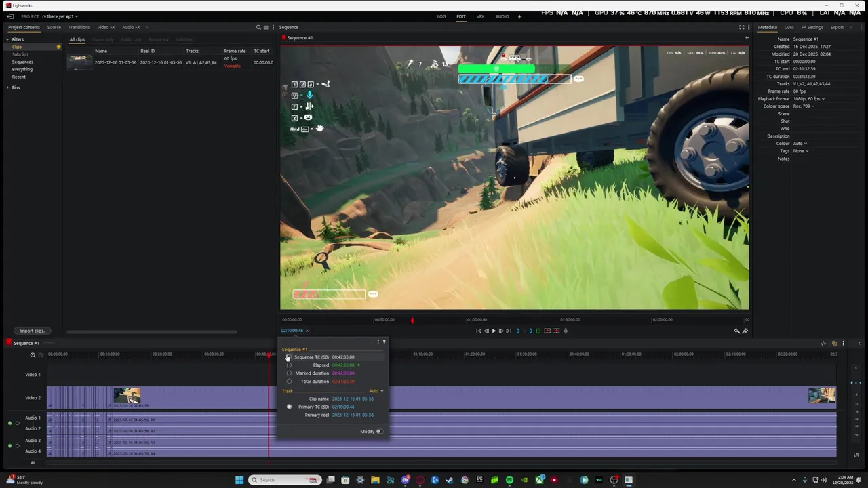Click the Import clips button

32,331
